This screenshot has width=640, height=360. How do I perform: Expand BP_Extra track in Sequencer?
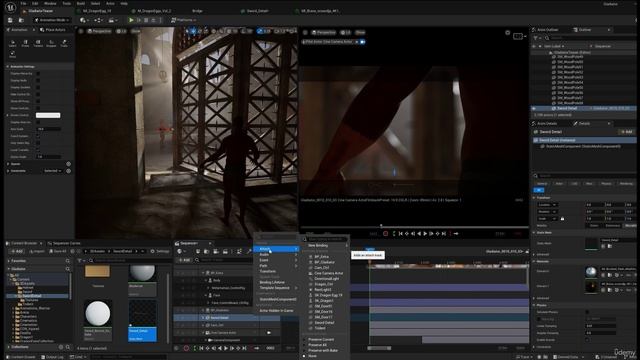click(203, 273)
